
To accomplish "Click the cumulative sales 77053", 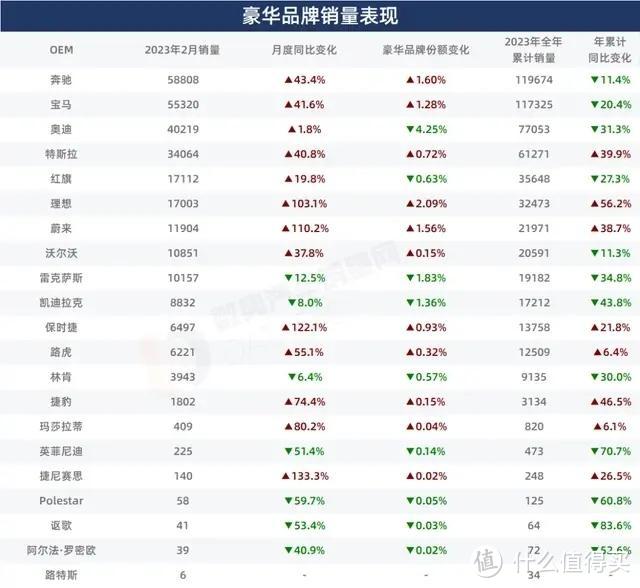I will pos(534,129).
